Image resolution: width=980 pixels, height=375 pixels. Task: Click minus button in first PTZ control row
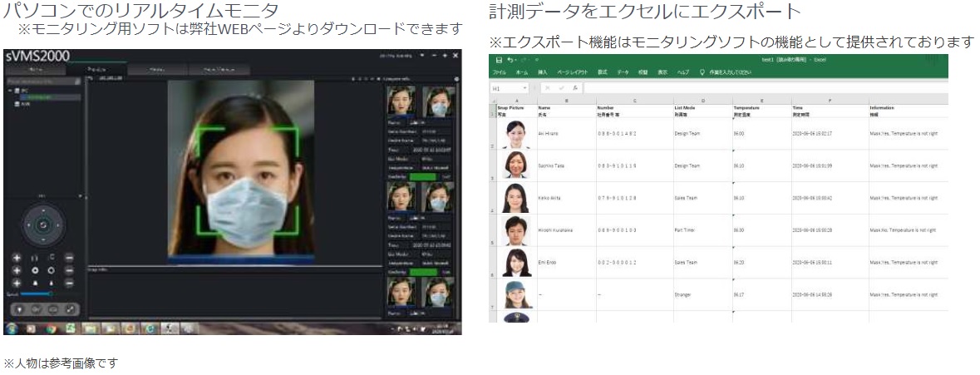[69, 258]
